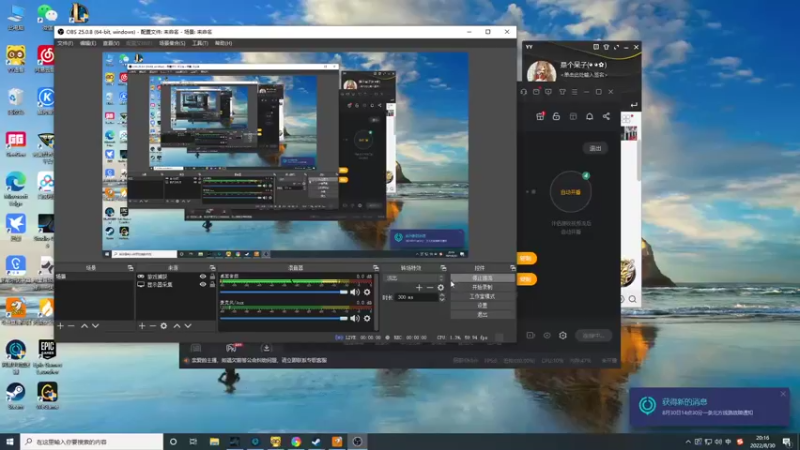Pop out the OBS Scenes dock panel
This screenshot has width=800, height=450.
pyautogui.click(x=130, y=268)
